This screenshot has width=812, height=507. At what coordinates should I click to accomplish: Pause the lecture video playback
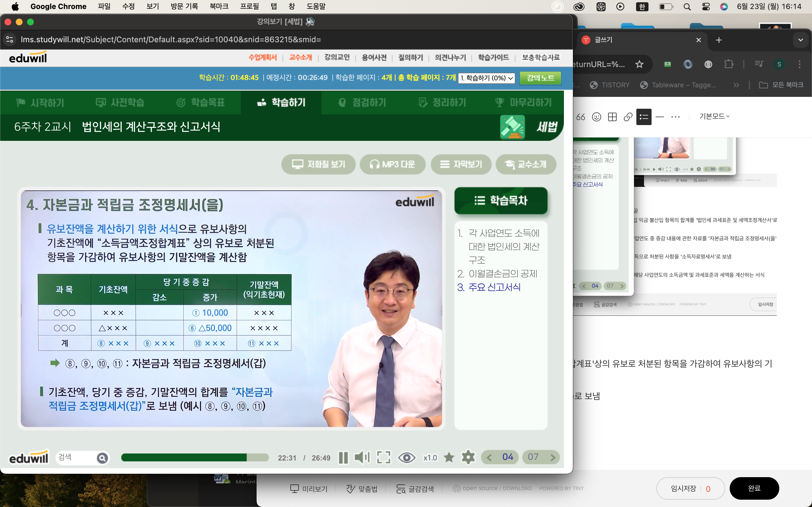tap(343, 457)
